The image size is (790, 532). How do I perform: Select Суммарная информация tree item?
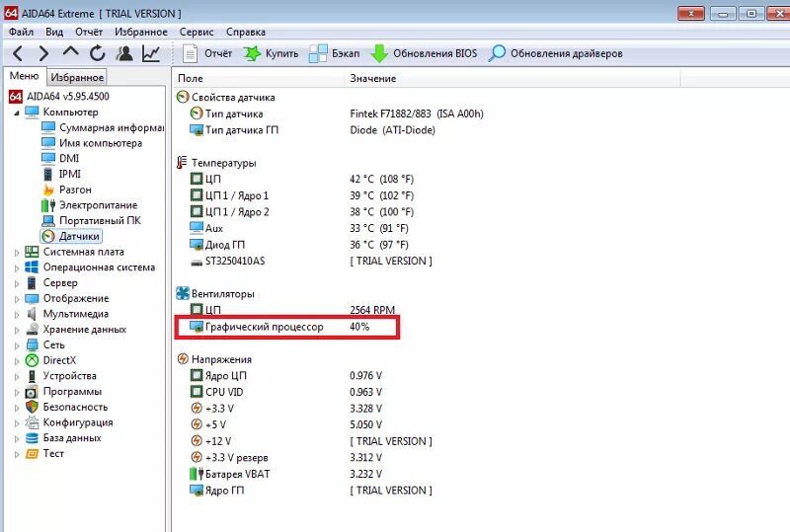pyautogui.click(x=103, y=127)
